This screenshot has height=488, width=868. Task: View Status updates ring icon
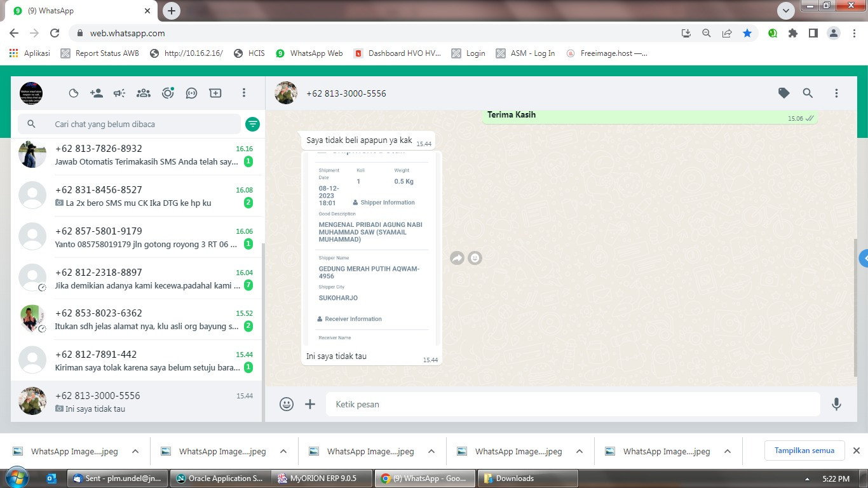(x=168, y=93)
